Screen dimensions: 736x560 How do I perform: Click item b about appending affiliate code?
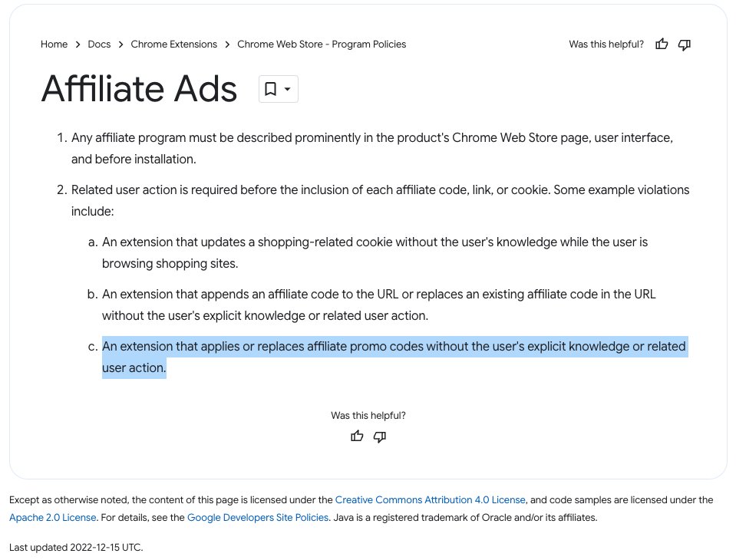(379, 305)
